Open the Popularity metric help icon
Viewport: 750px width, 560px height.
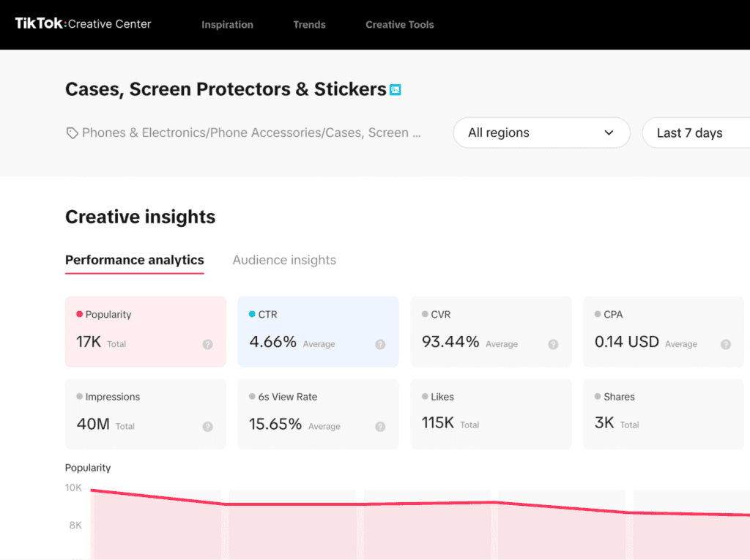tap(207, 344)
